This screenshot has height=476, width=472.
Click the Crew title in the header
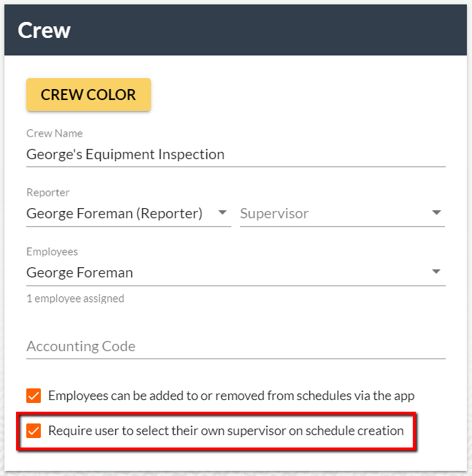44,31
